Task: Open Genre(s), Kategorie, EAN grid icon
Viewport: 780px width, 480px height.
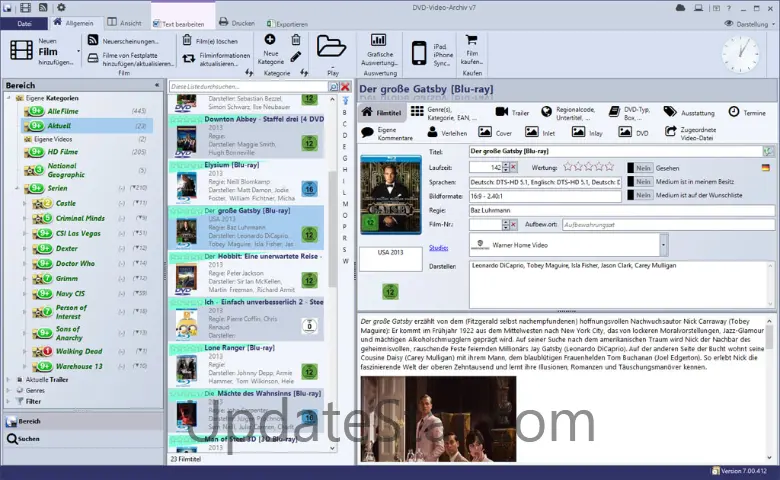Action: coord(417,112)
